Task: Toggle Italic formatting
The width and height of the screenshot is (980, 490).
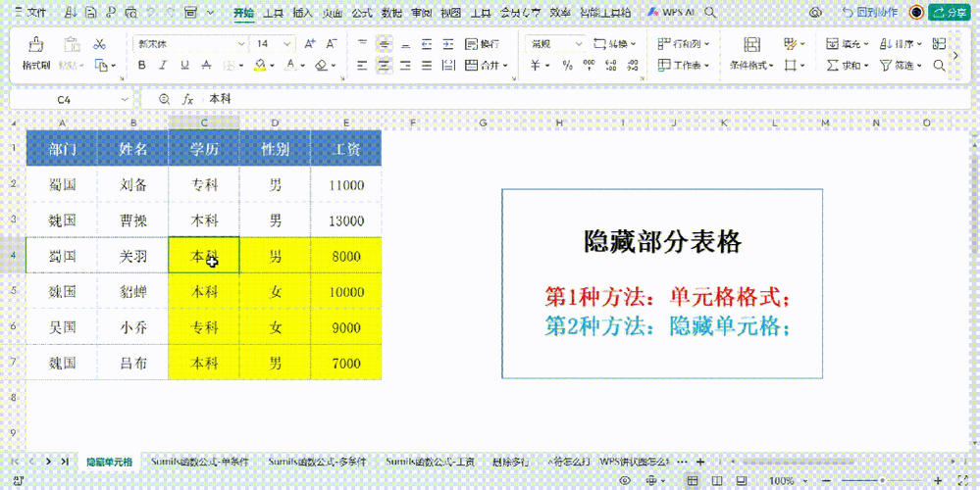Action: [163, 65]
